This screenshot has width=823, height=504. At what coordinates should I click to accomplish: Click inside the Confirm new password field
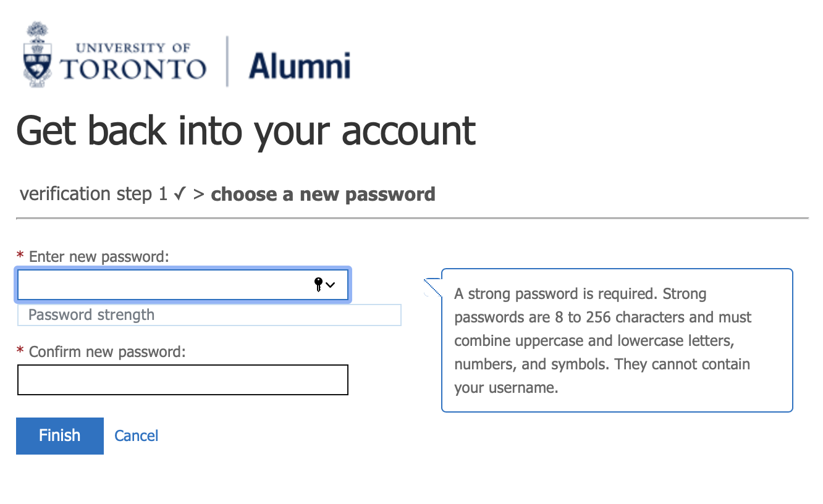(x=182, y=379)
